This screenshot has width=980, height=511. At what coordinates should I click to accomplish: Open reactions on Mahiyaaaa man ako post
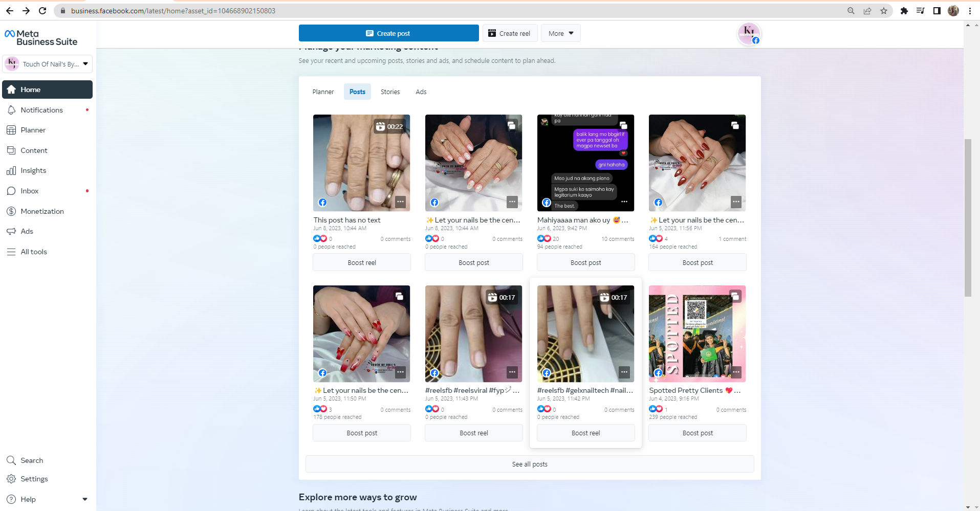548,239
